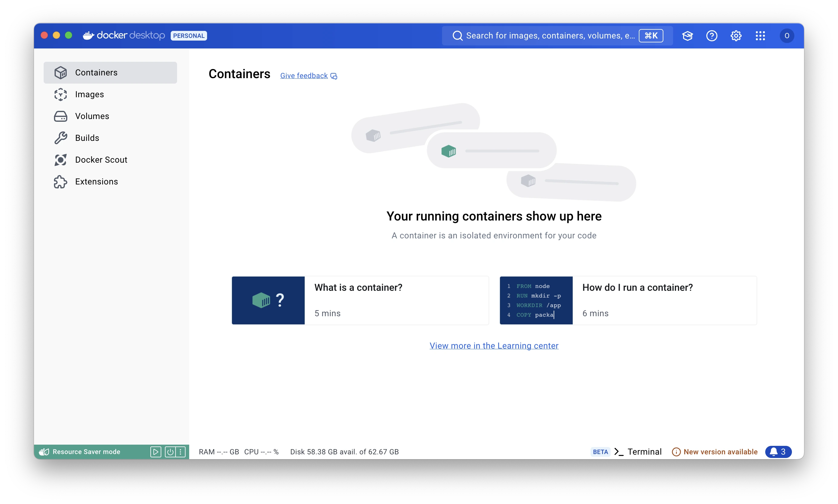The height and width of the screenshot is (504, 838).
Task: Open the Terminal panel
Action: tap(644, 452)
